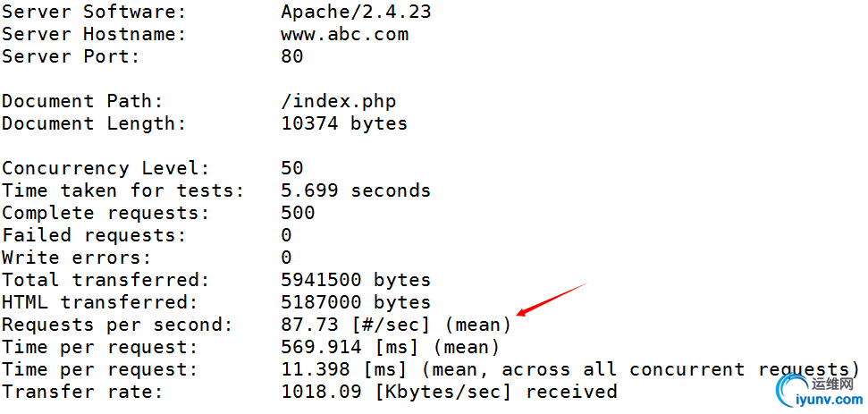Click the Failed requests label
Image resolution: width=868 pixels, height=414 pixels.
coord(94,236)
